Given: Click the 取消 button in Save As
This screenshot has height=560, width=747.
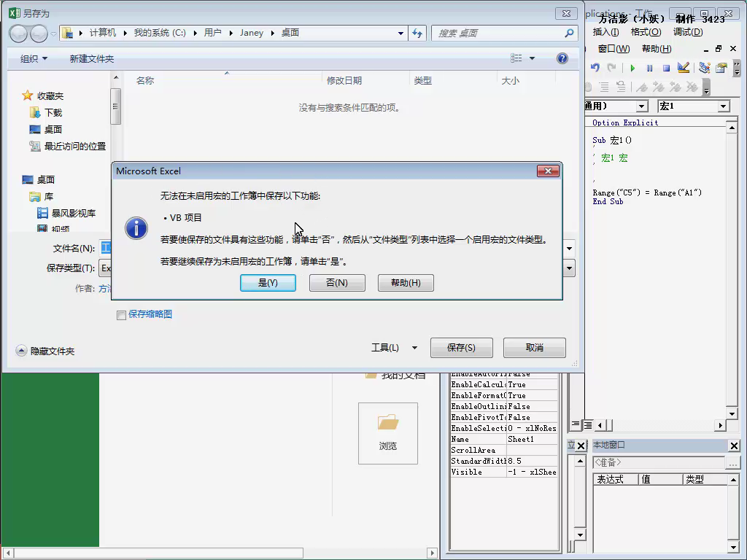Looking at the screenshot, I should (x=535, y=348).
